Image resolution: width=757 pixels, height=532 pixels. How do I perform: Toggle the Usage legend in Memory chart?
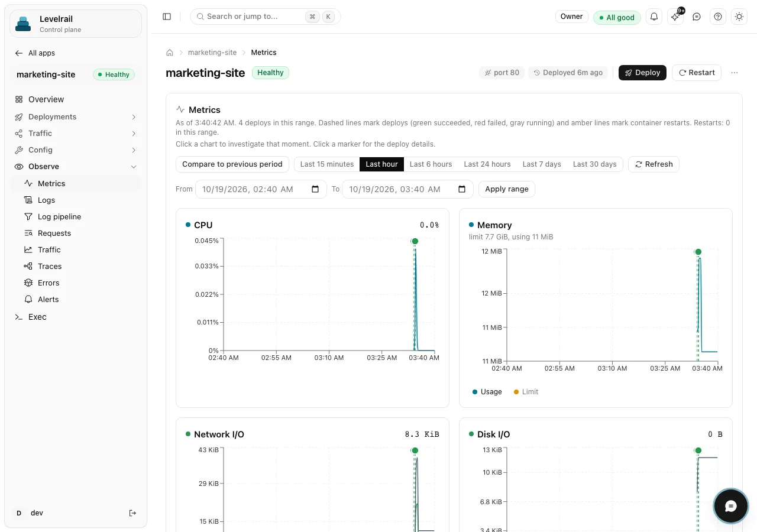[487, 392]
